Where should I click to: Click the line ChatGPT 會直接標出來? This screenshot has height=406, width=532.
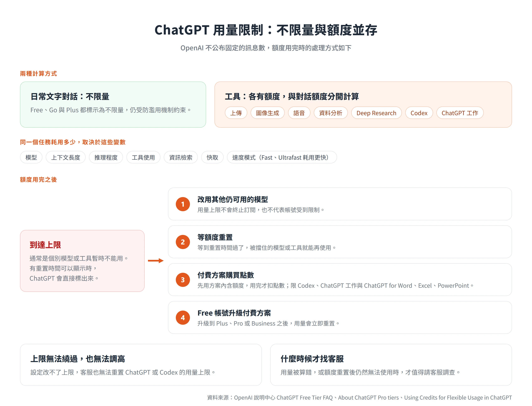pyautogui.click(x=64, y=278)
